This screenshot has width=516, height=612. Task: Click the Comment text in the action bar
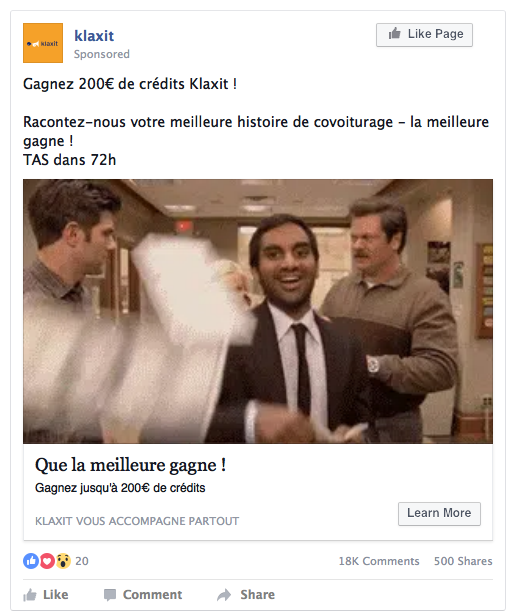click(152, 594)
